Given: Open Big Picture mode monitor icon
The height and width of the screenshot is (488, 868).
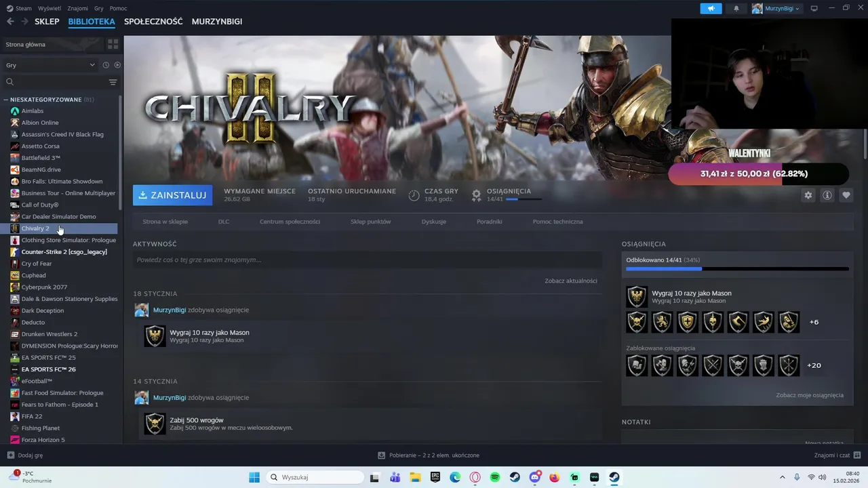Looking at the screenshot, I should (814, 8).
